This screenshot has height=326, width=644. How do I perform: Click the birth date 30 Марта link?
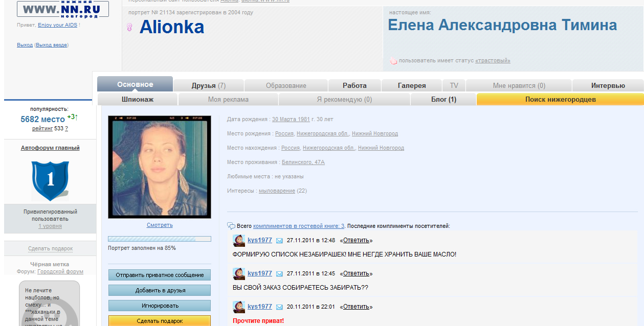click(x=284, y=119)
